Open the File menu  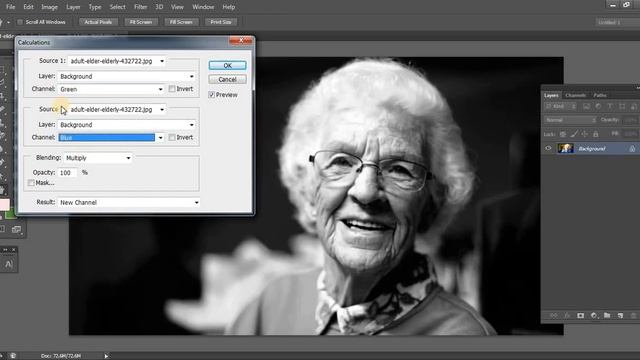click(11, 7)
